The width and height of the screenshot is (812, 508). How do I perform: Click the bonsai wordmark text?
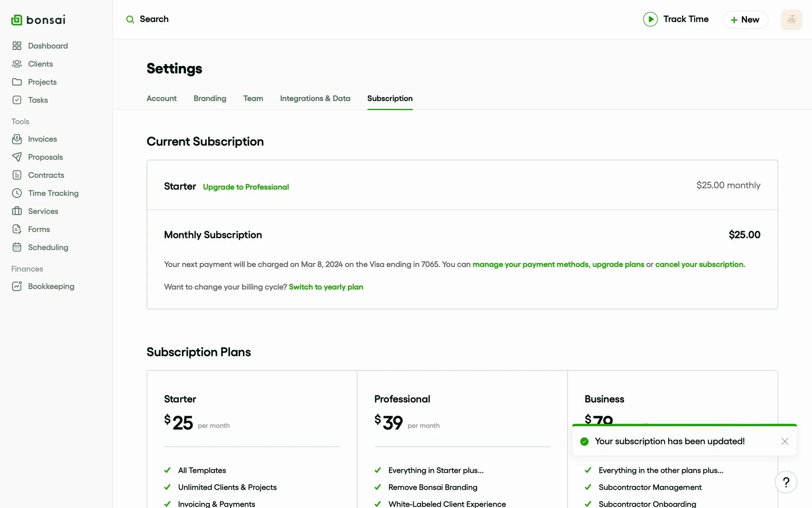click(46, 20)
